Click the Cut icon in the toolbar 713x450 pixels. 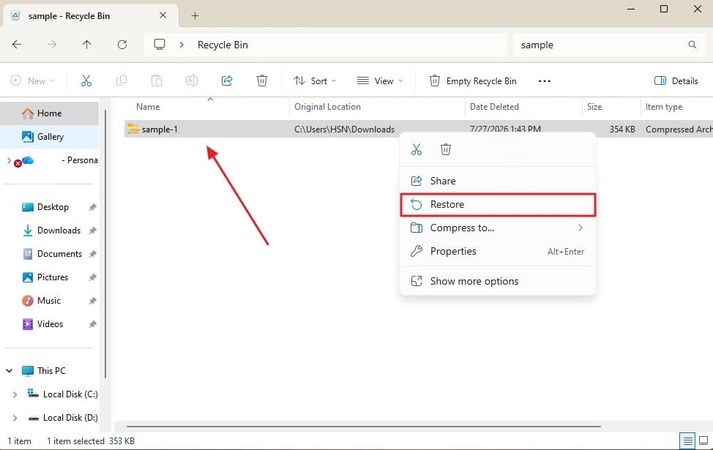pyautogui.click(x=86, y=81)
